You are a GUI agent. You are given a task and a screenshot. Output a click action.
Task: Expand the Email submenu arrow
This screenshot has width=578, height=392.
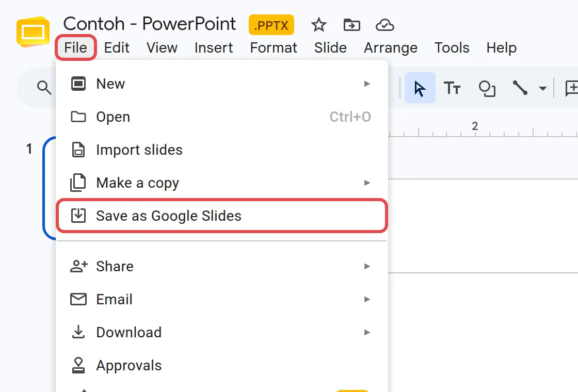(x=367, y=299)
